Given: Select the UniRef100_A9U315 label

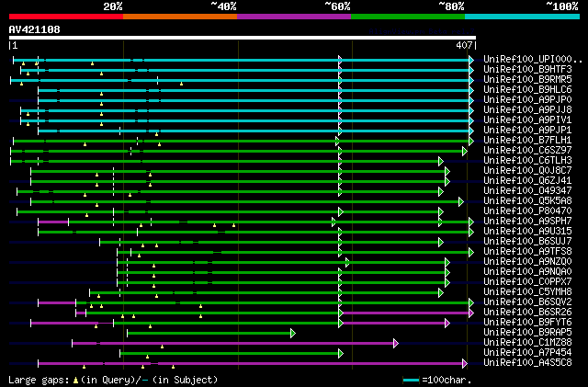Looking at the screenshot, I should [527, 232].
